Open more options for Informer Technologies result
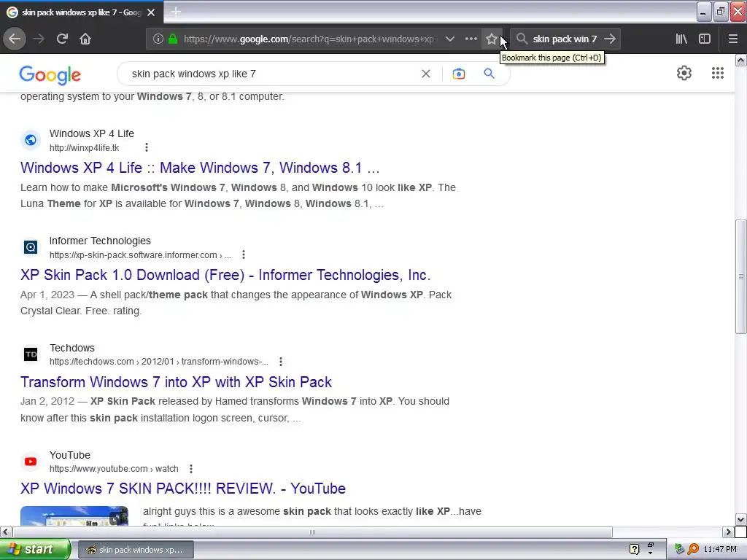Screen dimensions: 747x560 [244, 254]
